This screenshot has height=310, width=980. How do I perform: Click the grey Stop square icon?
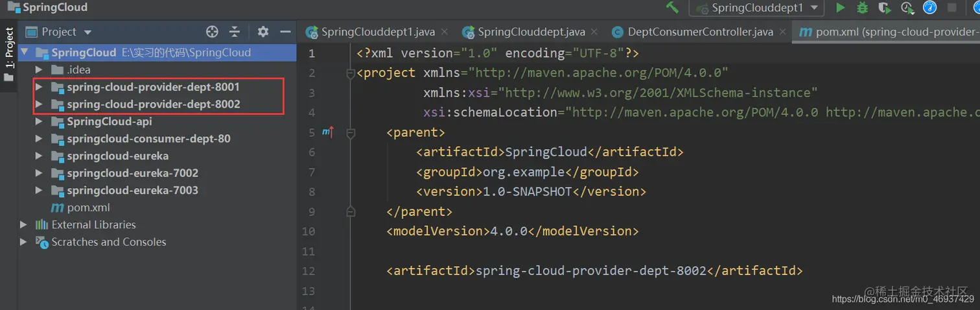click(952, 8)
